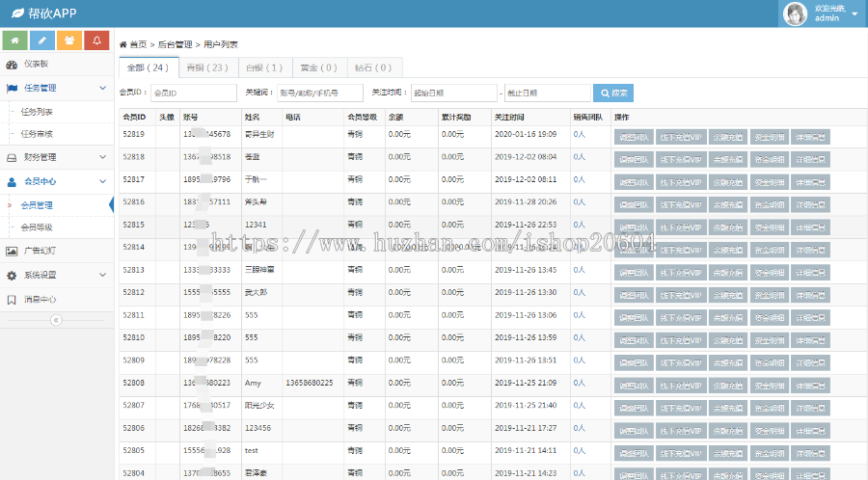Collapse the 会员中心 menu chevron

coord(102,181)
